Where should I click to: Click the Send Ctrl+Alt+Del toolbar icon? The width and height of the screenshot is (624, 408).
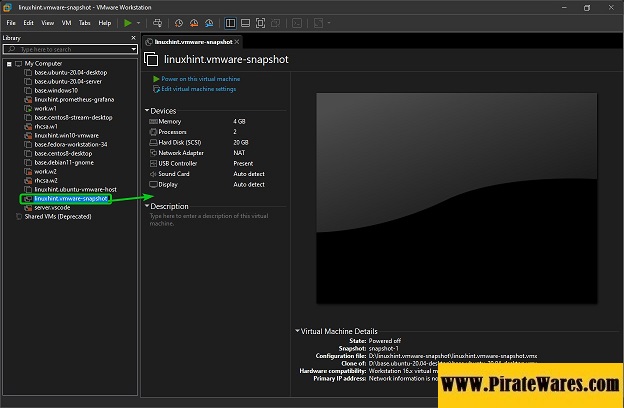click(157, 22)
